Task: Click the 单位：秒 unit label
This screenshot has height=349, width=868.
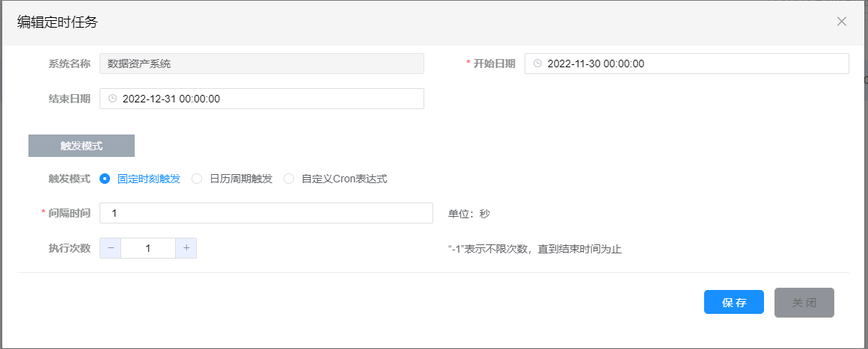Action: (x=469, y=214)
